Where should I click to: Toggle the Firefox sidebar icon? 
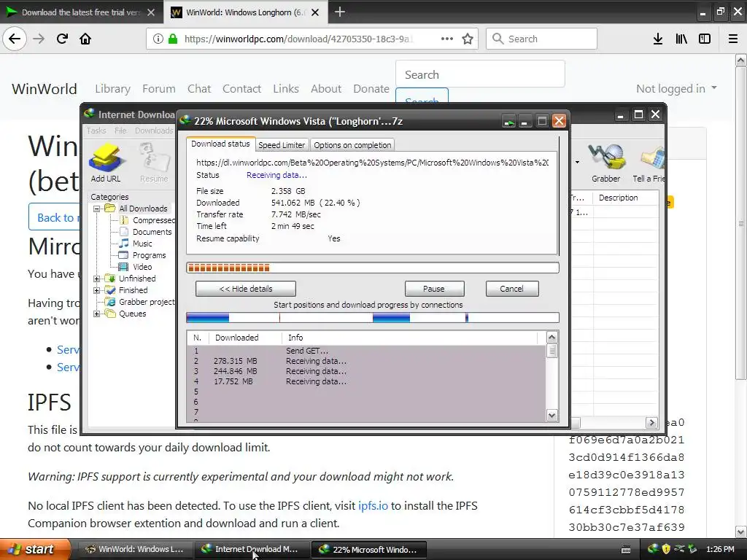[705, 39]
